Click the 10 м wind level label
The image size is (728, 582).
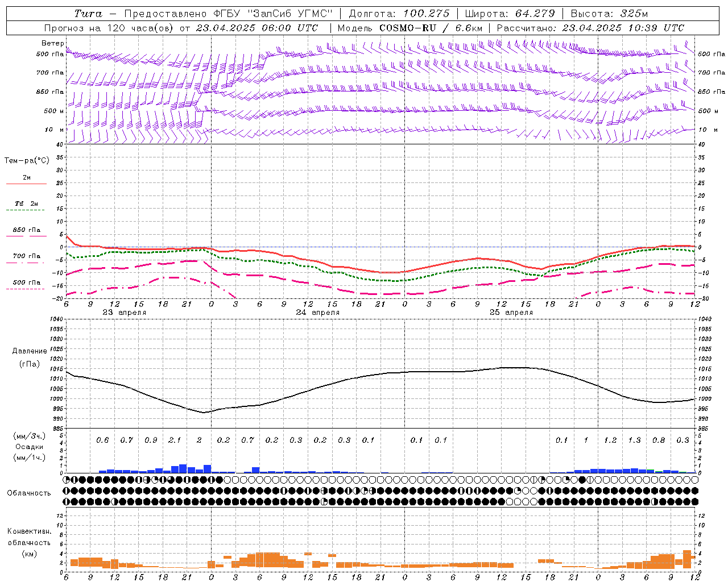(x=53, y=130)
